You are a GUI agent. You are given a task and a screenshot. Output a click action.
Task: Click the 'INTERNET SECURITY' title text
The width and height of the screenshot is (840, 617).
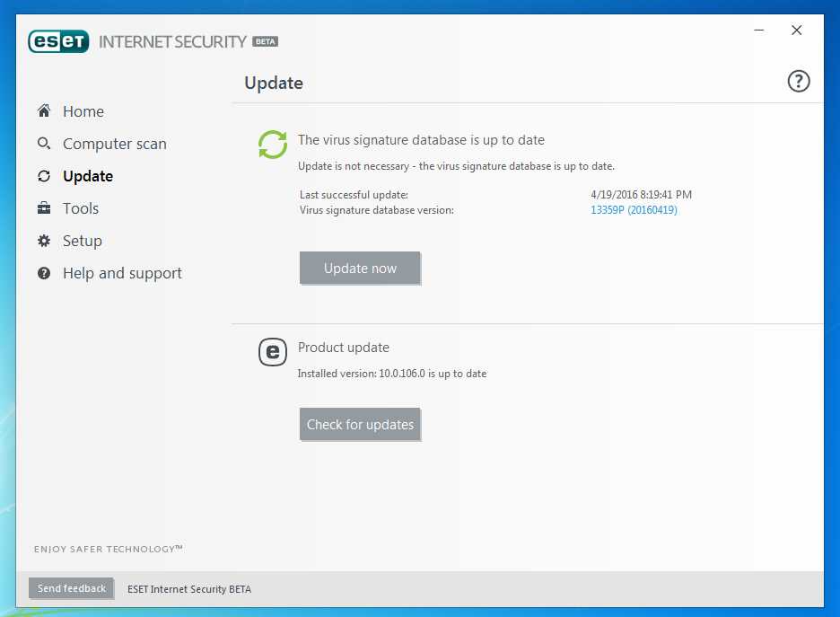(x=172, y=42)
